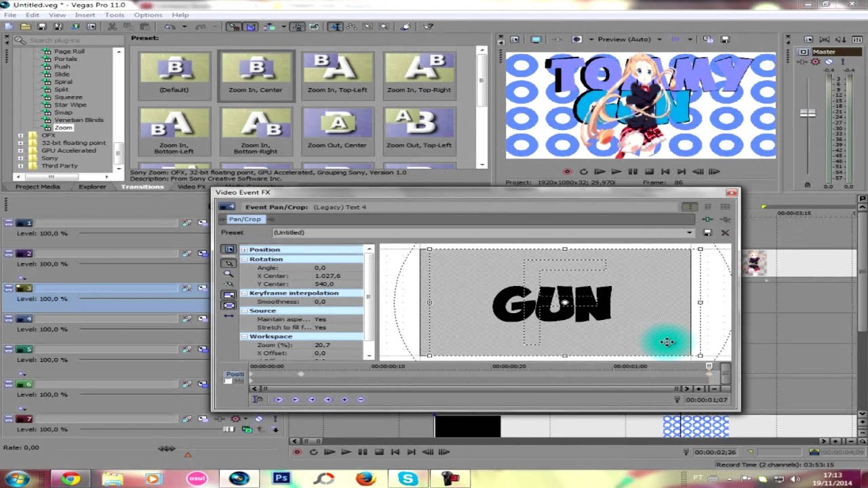Image resolution: width=868 pixels, height=488 pixels.
Task: Open the Insert menu
Action: pyautogui.click(x=85, y=15)
